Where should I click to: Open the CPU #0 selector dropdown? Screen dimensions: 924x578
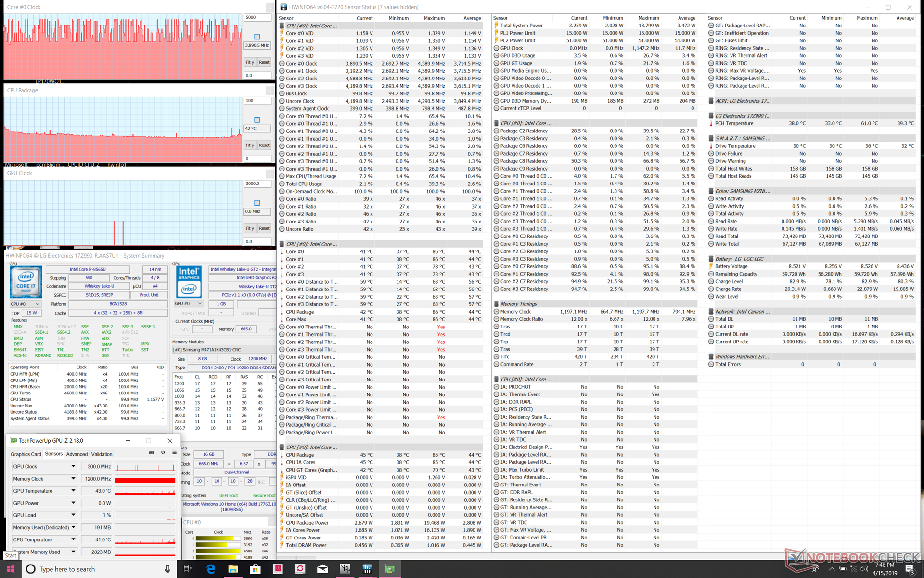[x=26, y=304]
